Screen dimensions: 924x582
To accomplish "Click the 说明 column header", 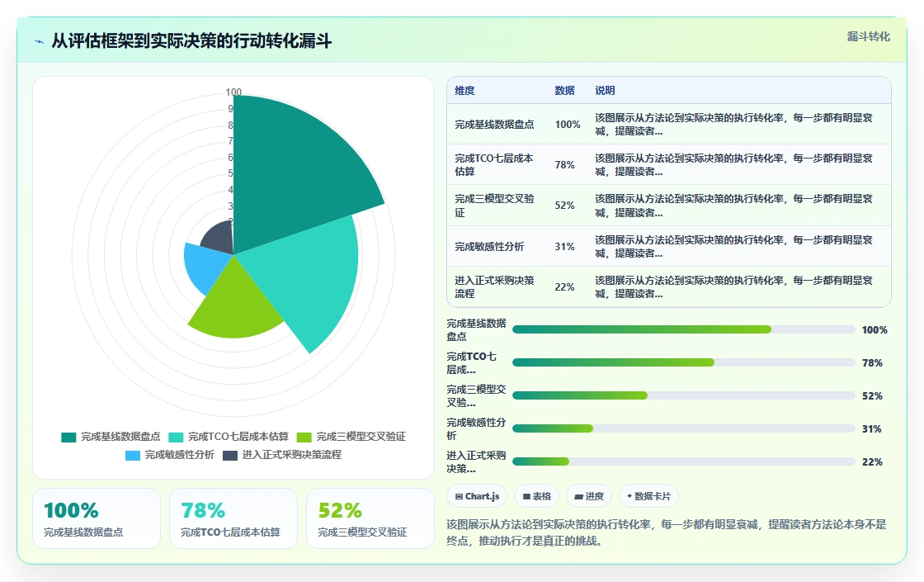I will pos(606,90).
